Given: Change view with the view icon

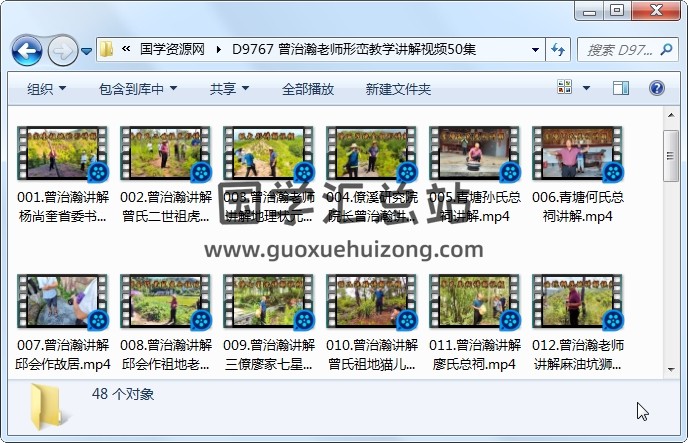Looking at the screenshot, I should coord(564,87).
